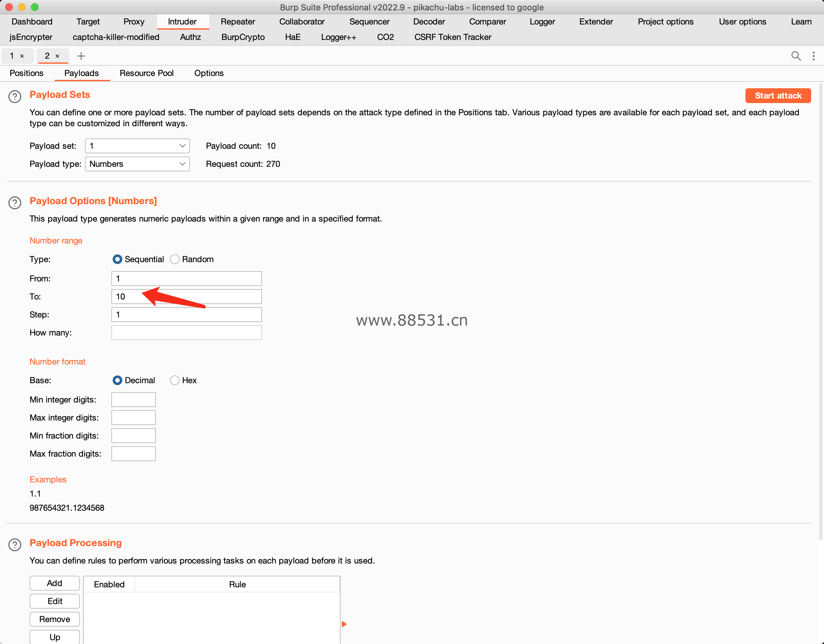This screenshot has width=824, height=644.
Task: Click Add payload processing rule
Action: pyautogui.click(x=55, y=583)
